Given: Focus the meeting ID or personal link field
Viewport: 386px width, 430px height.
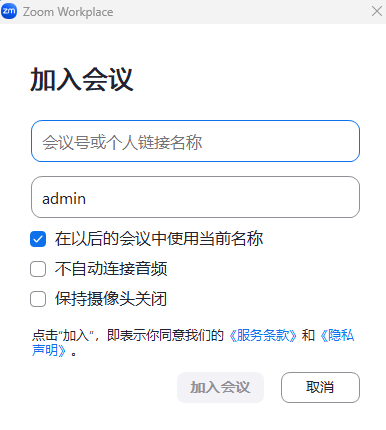Looking at the screenshot, I should [195, 141].
